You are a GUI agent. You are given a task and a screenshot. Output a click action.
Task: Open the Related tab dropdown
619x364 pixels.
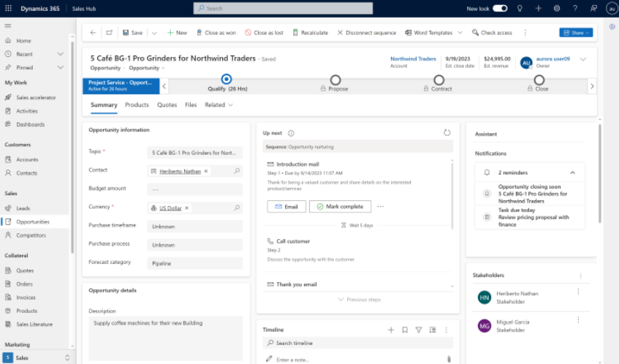(x=219, y=105)
